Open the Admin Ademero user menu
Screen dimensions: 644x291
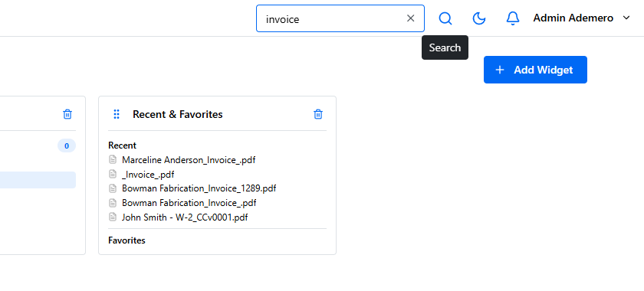581,18
